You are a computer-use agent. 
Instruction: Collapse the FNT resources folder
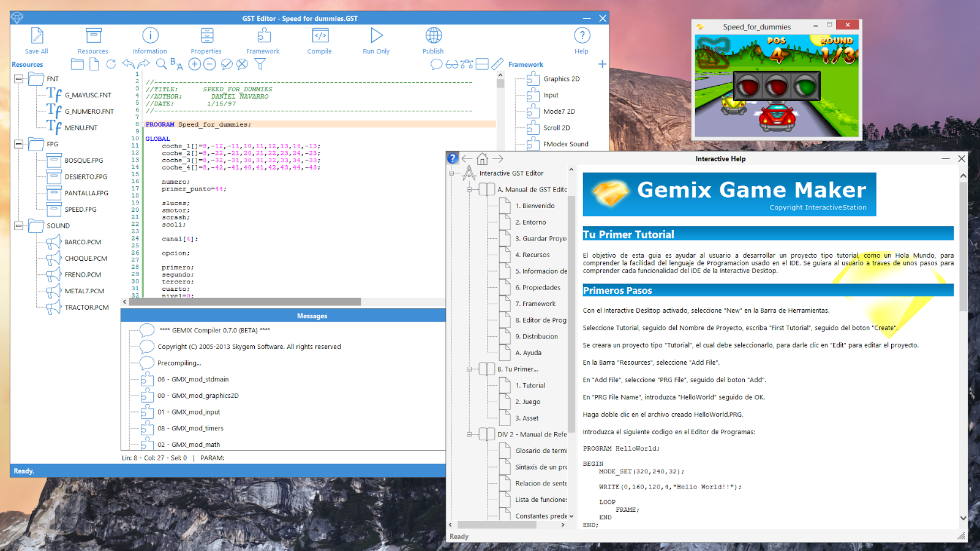18,78
